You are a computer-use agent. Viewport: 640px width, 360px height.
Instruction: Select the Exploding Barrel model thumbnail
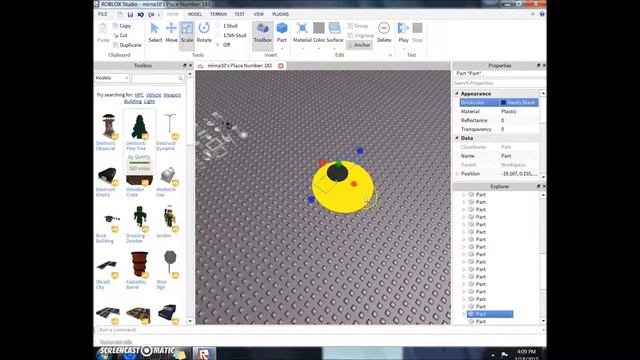click(x=139, y=264)
